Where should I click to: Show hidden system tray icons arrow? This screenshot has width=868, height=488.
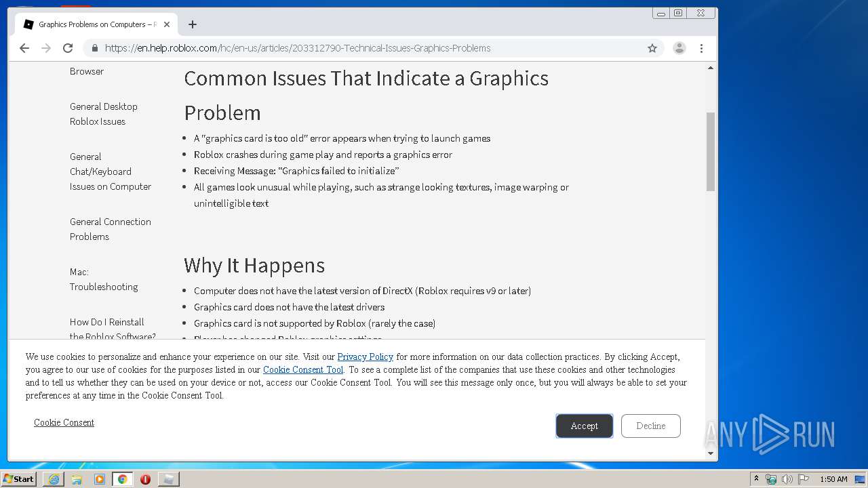[x=756, y=479]
